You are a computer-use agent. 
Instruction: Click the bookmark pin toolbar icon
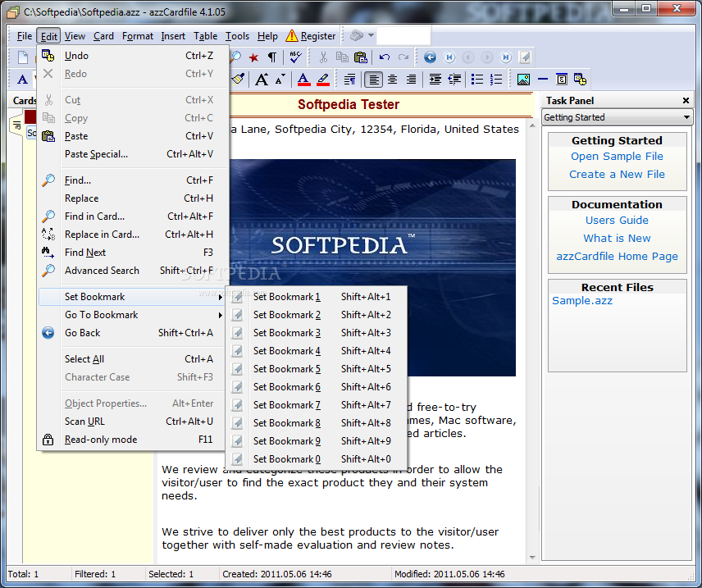[x=525, y=57]
